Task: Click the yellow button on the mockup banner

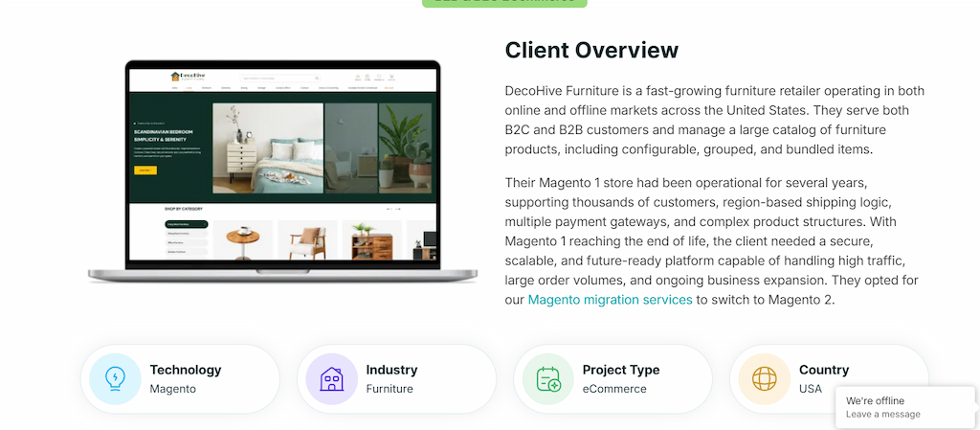Action: [145, 170]
